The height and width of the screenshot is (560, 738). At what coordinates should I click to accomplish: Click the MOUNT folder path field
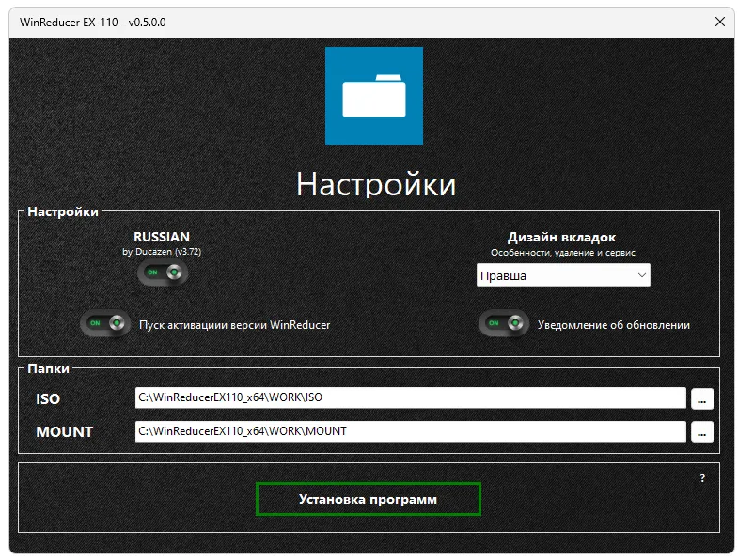(x=411, y=431)
